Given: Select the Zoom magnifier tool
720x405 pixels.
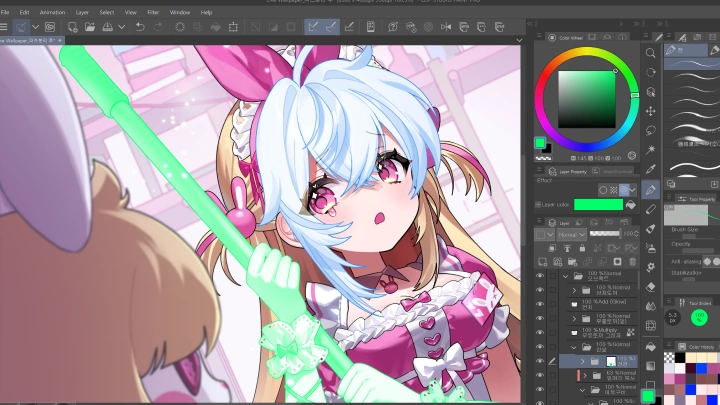Looking at the screenshot, I should [x=650, y=53].
